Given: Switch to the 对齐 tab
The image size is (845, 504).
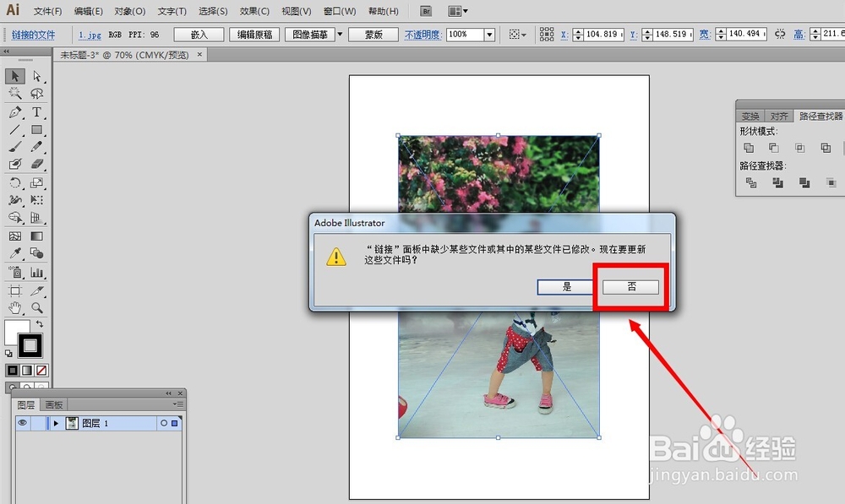Looking at the screenshot, I should tap(779, 117).
